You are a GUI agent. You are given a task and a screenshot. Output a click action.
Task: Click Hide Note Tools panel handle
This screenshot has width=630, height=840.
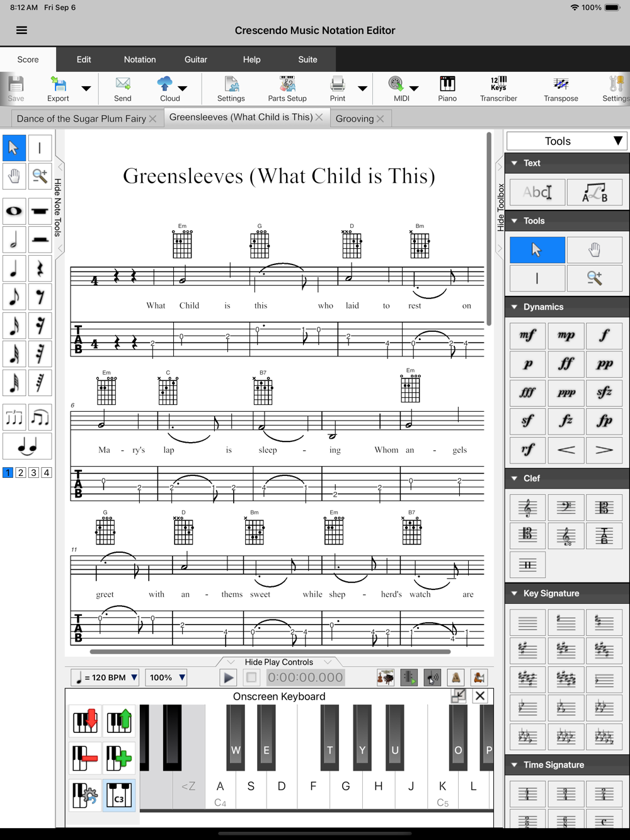pos(59,208)
